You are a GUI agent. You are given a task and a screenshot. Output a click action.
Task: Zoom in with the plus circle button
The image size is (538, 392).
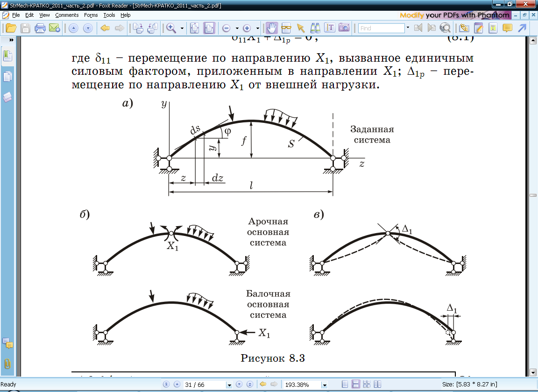click(247, 28)
